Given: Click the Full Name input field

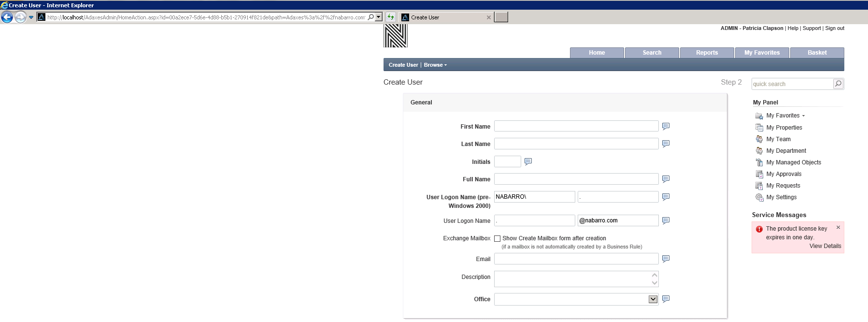Looking at the screenshot, I should pos(576,179).
